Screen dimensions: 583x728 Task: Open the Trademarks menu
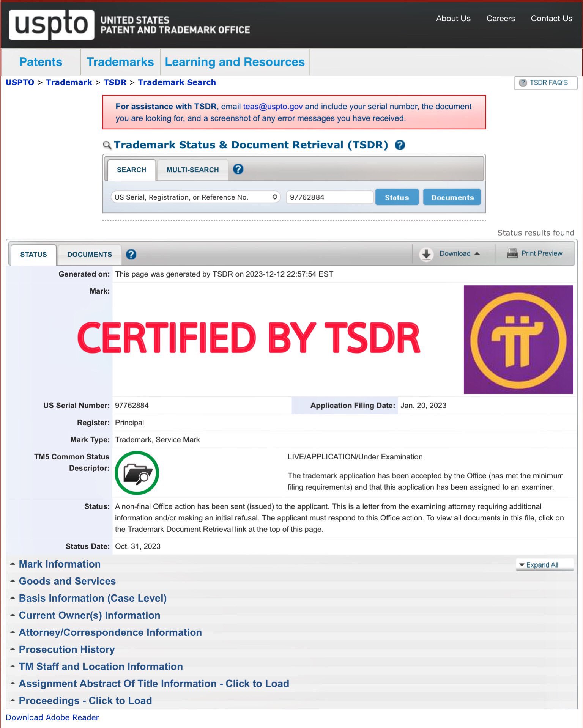(x=120, y=62)
